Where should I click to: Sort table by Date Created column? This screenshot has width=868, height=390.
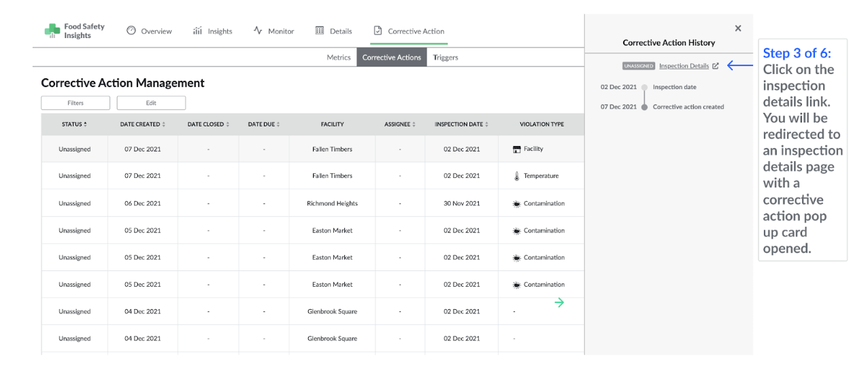pos(142,124)
